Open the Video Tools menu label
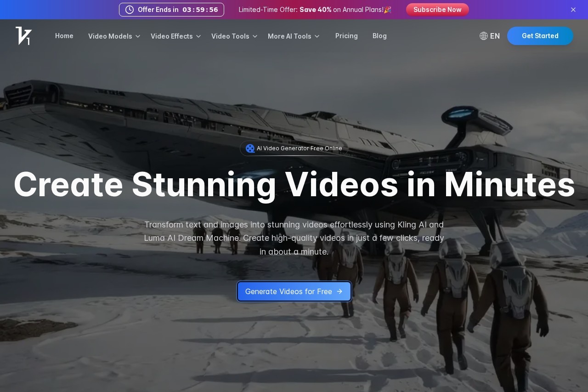This screenshot has width=588, height=392. point(230,36)
